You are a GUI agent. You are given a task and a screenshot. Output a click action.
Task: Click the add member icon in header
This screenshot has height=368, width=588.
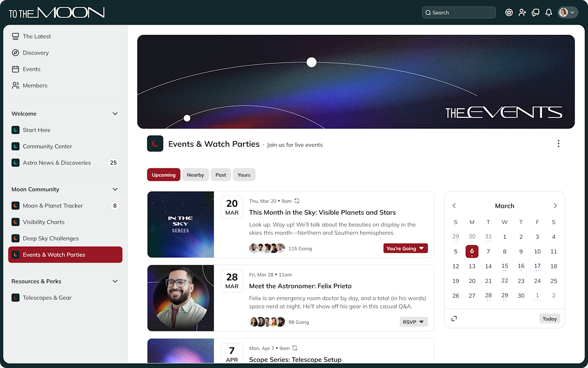point(522,13)
